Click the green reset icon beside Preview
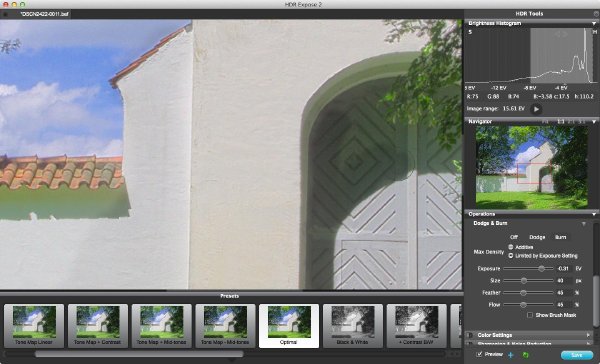This screenshot has height=364, width=600. click(525, 355)
